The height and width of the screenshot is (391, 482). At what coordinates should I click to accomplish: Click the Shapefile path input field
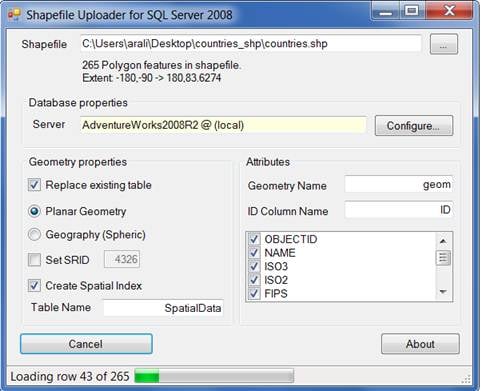250,44
